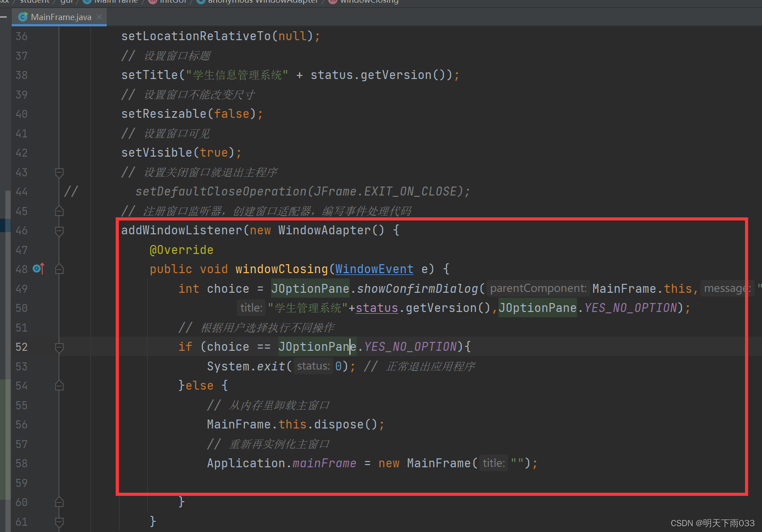
Task: Click the "学生管理系统" string on line 50
Action: coord(308,308)
